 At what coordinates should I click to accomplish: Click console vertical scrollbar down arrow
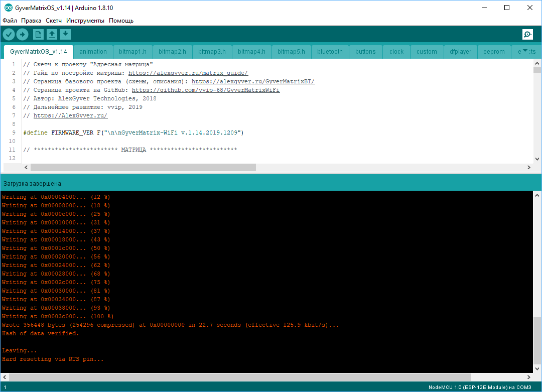[x=537, y=369]
